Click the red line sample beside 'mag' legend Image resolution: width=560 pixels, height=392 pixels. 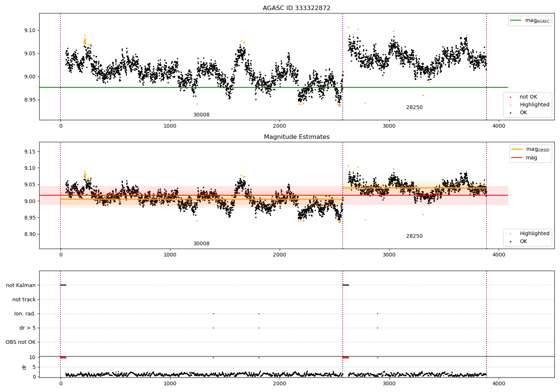(517, 158)
